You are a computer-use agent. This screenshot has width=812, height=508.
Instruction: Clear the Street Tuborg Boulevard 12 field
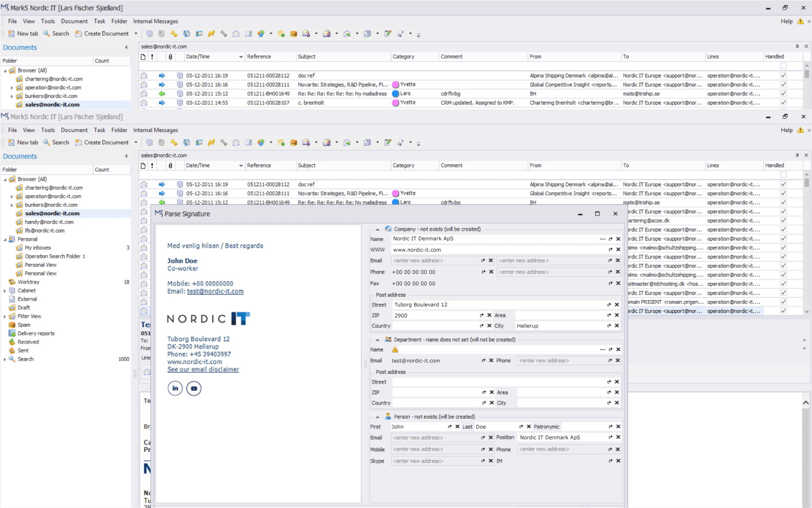click(x=617, y=305)
